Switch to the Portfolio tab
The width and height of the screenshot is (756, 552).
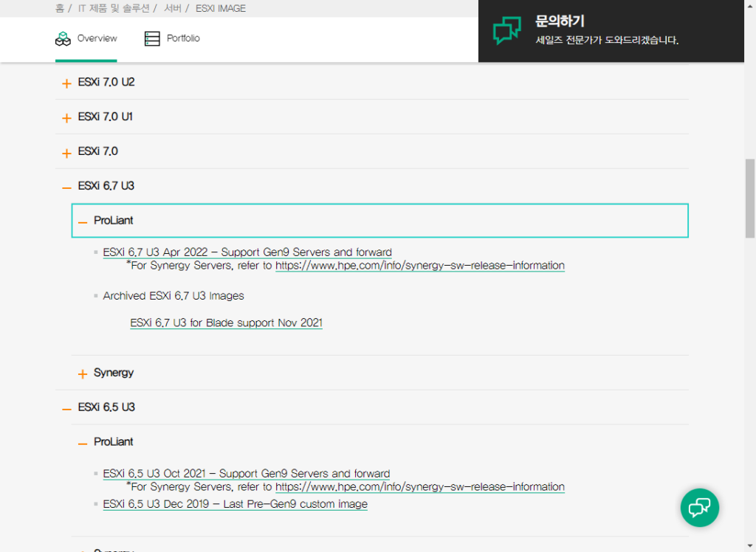[x=172, y=38]
